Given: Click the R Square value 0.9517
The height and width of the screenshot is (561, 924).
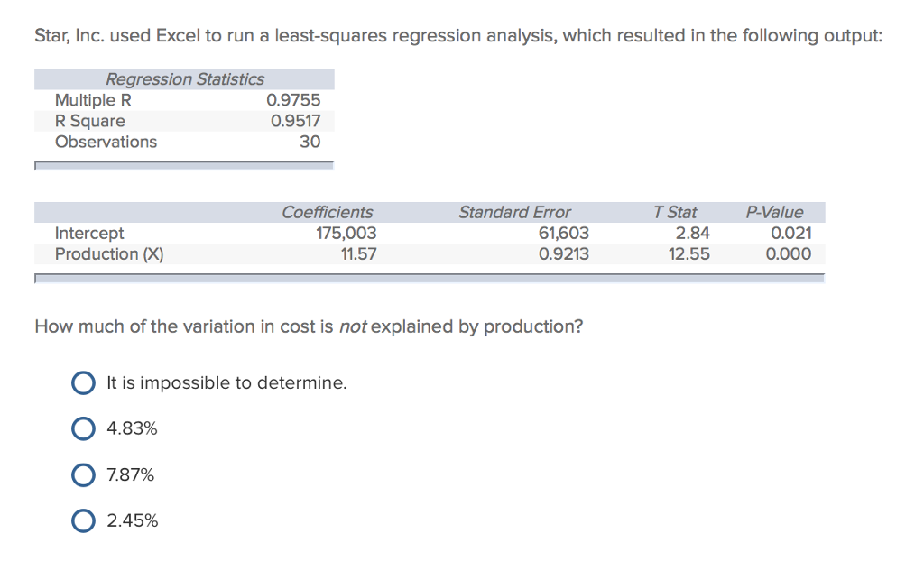Looking at the screenshot, I should (295, 121).
